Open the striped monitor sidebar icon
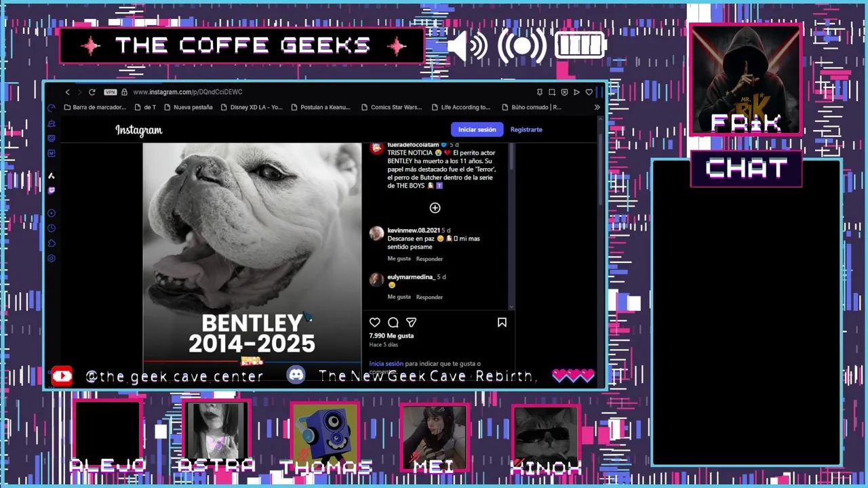The image size is (868, 488). pos(52,138)
